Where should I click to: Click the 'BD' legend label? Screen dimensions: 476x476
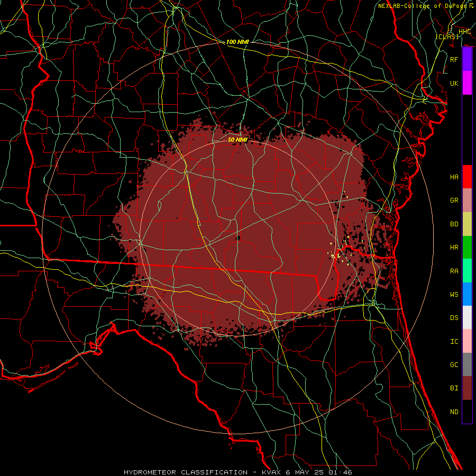(454, 224)
